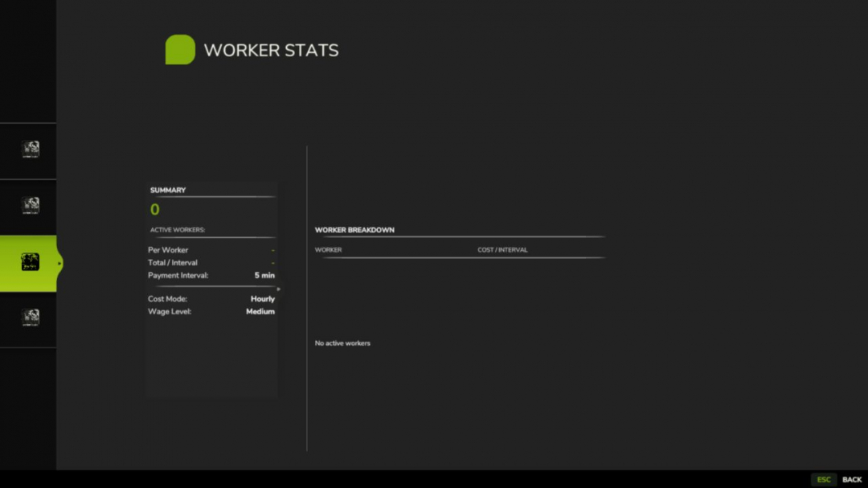Switch to the WORKER BREAKDOWN section
Screen dimensions: 868x488
[x=354, y=229]
